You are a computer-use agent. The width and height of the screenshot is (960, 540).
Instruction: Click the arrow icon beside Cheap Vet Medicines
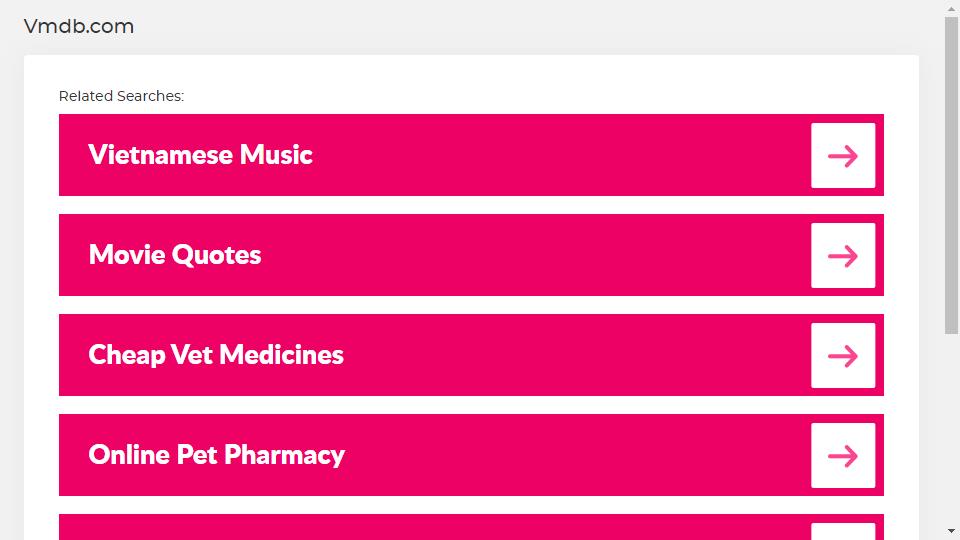tap(843, 355)
